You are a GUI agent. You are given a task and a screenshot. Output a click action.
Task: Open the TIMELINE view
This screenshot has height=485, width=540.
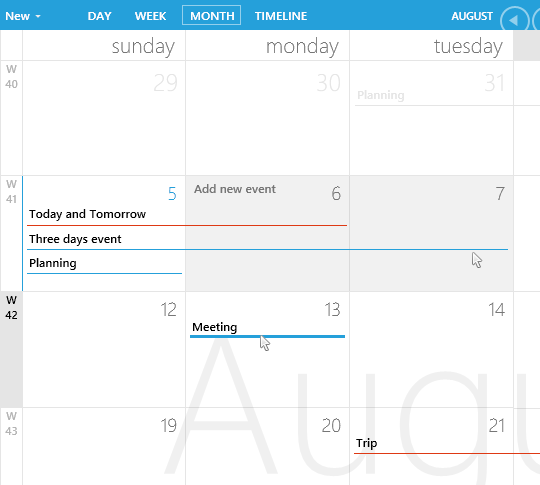click(x=281, y=16)
